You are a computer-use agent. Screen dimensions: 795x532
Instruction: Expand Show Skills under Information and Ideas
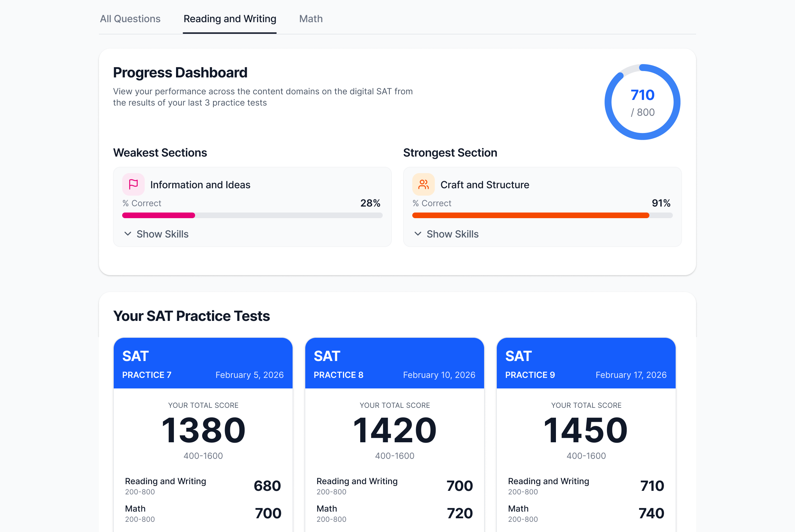click(156, 234)
